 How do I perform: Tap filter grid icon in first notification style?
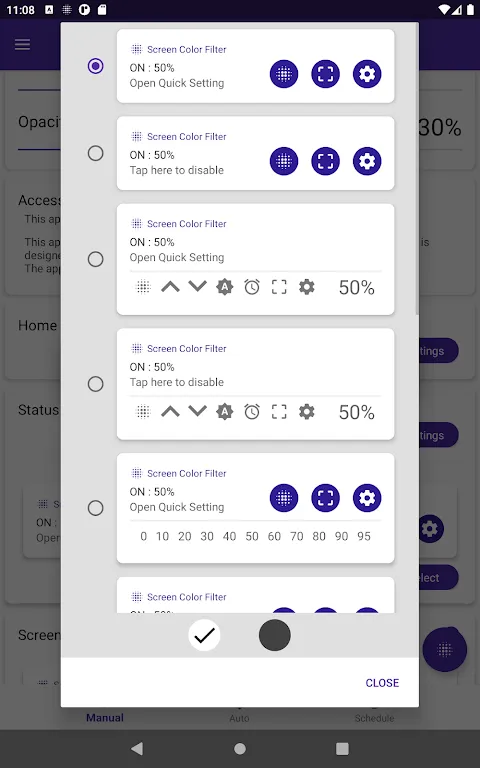point(284,74)
